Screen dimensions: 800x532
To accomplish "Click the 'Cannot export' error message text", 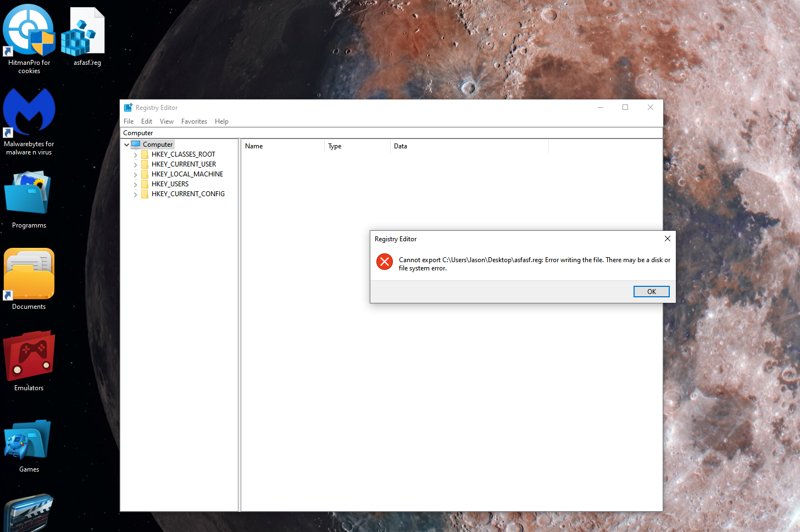I will (535, 264).
